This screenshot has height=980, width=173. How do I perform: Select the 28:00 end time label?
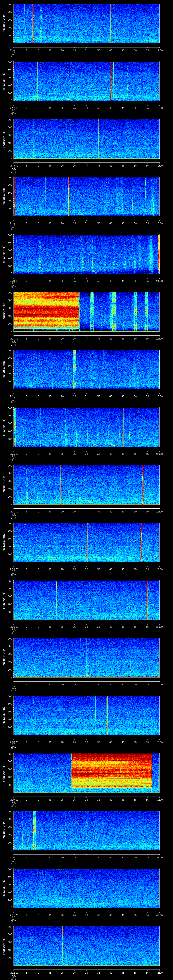(159, 684)
